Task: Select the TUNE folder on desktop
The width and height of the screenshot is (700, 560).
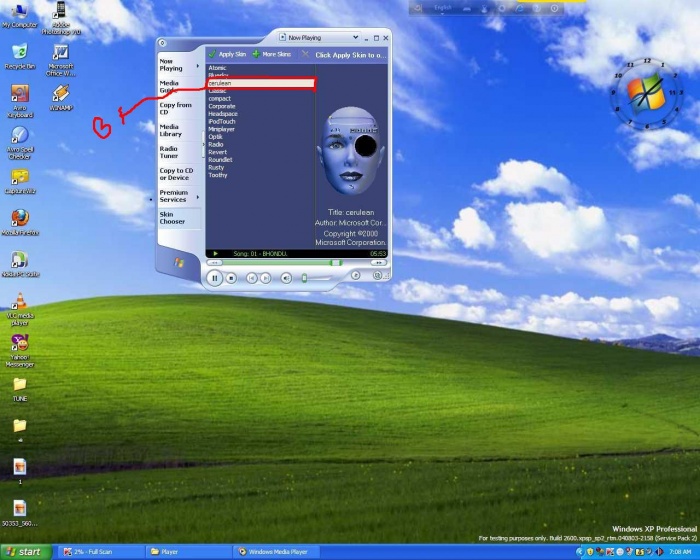Action: (20, 389)
